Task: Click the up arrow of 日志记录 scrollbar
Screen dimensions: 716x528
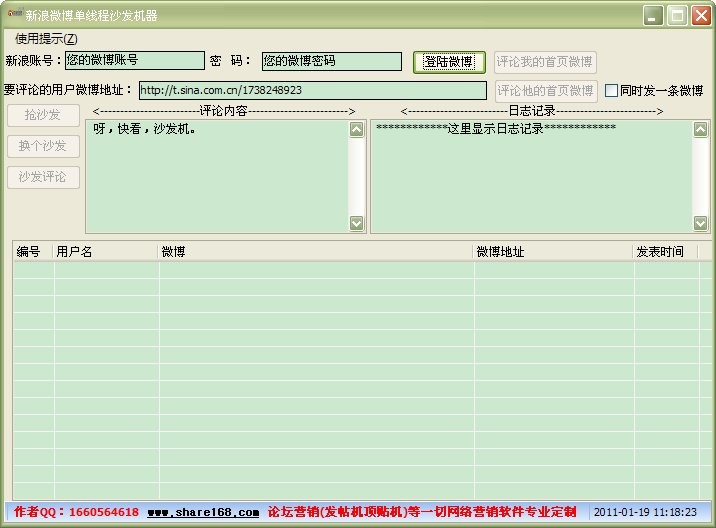Action: pyautogui.click(x=700, y=129)
